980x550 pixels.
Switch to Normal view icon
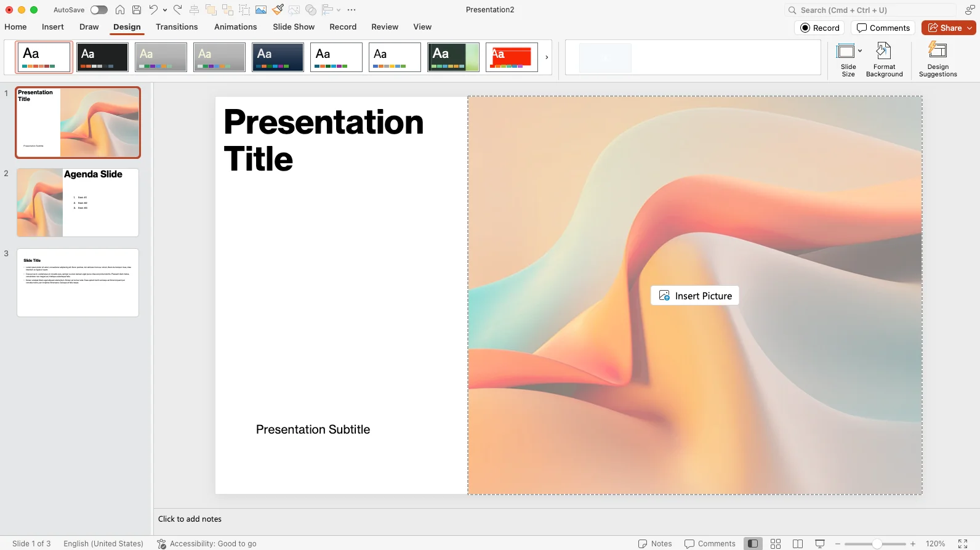(x=753, y=543)
